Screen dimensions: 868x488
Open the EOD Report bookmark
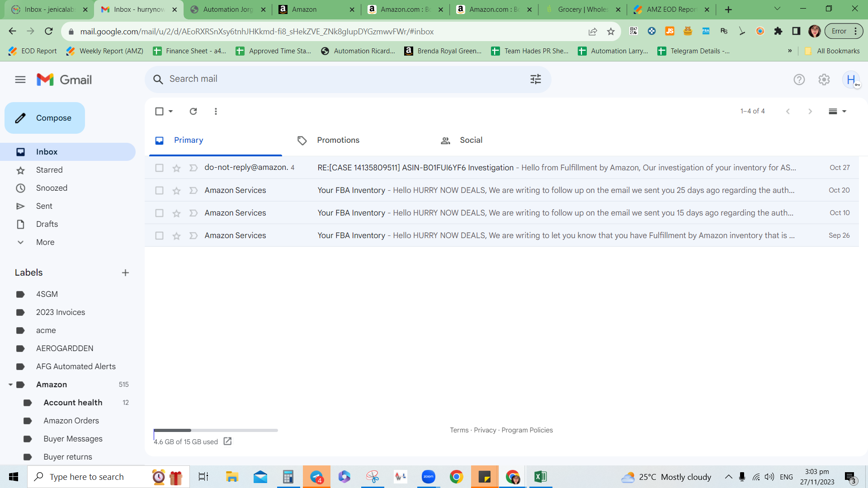pyautogui.click(x=33, y=51)
